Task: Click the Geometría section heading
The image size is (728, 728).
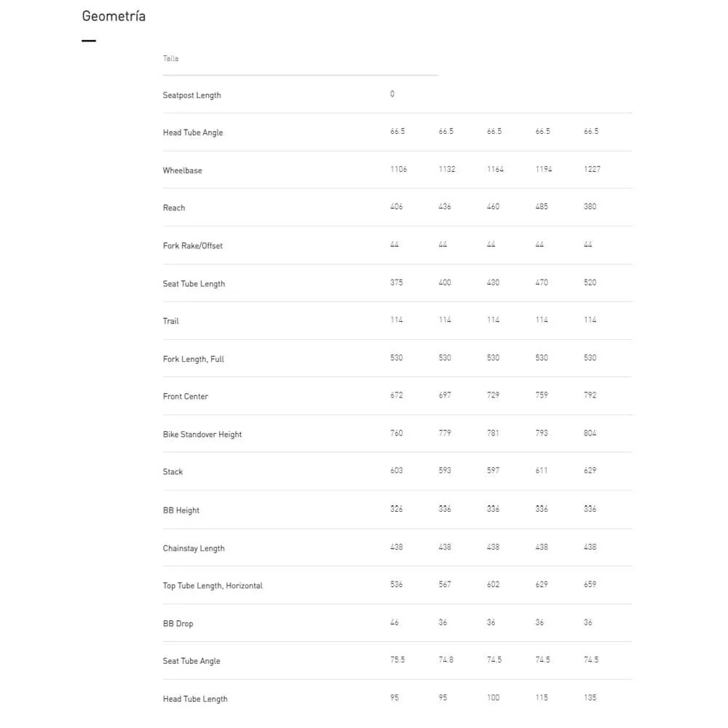Action: (x=114, y=16)
